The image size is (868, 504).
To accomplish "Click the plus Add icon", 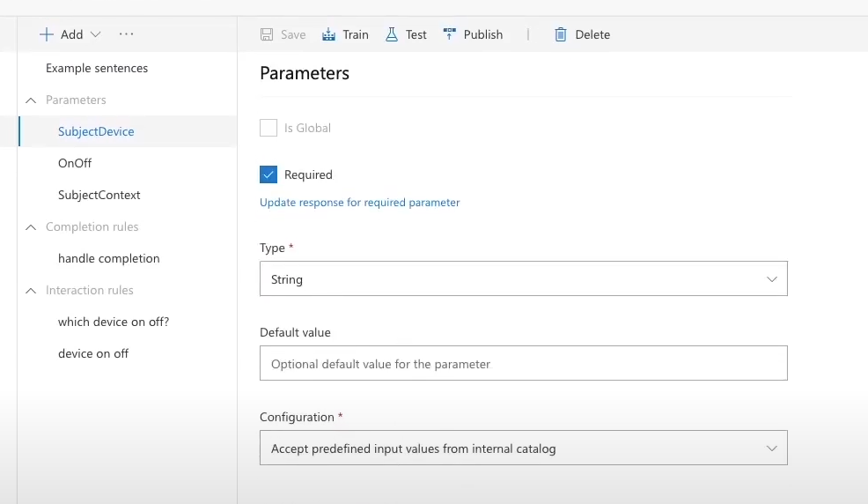I will (x=47, y=34).
